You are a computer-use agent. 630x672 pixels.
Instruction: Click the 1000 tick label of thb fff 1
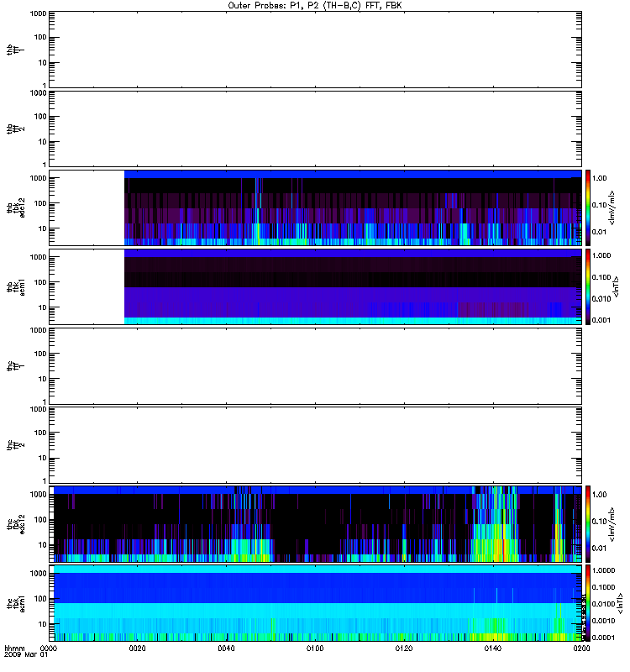[38, 13]
